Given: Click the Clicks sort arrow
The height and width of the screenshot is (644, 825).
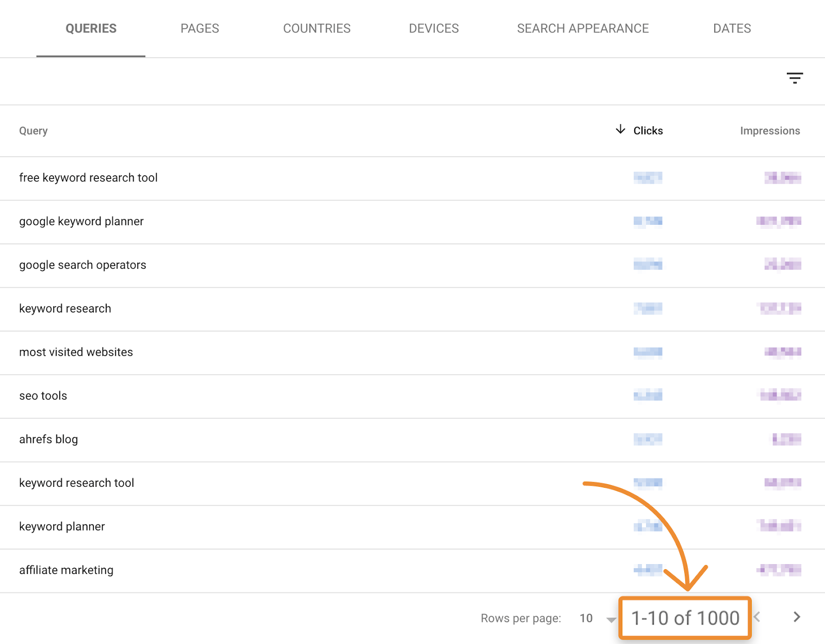Looking at the screenshot, I should pos(620,129).
